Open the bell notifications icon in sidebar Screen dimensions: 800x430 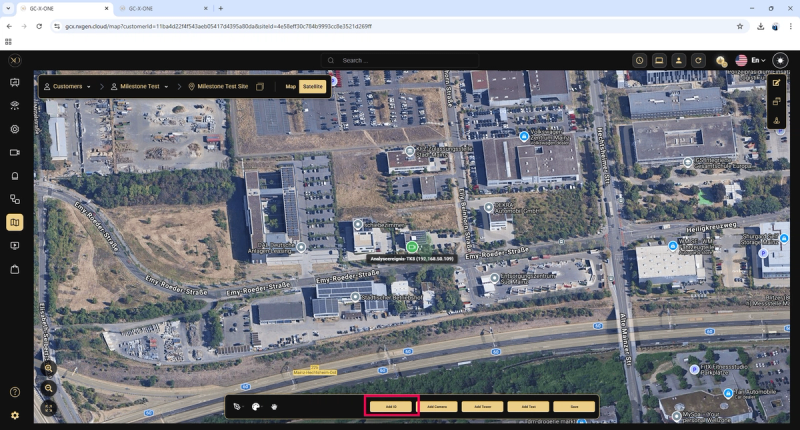tap(15, 176)
